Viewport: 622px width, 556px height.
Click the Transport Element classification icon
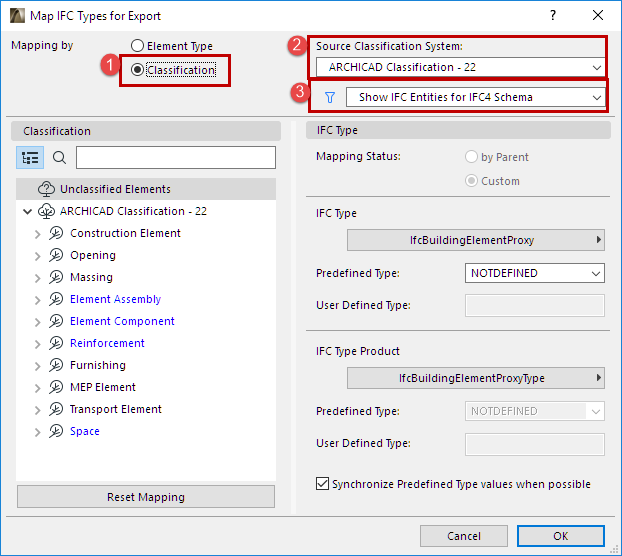click(x=56, y=409)
